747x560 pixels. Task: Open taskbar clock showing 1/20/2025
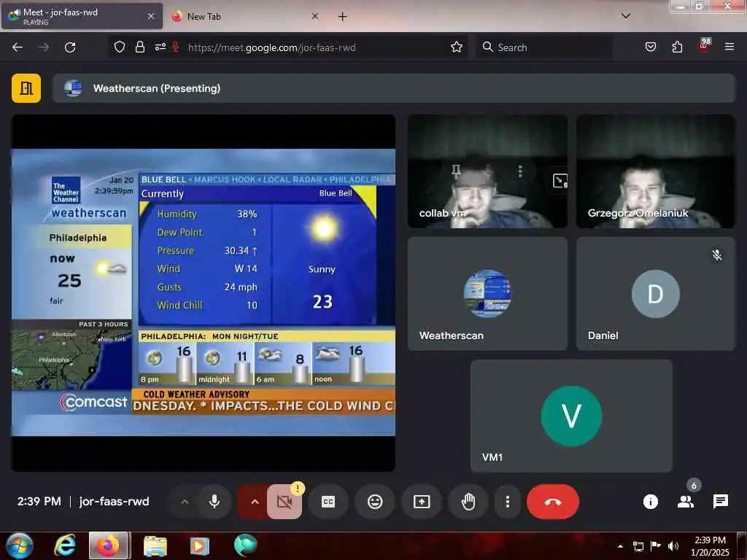click(710, 546)
